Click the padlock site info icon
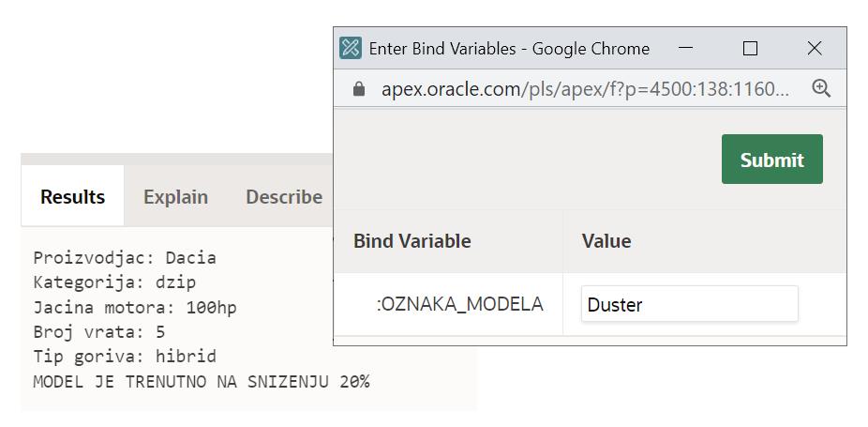868x427 pixels. coord(358,89)
